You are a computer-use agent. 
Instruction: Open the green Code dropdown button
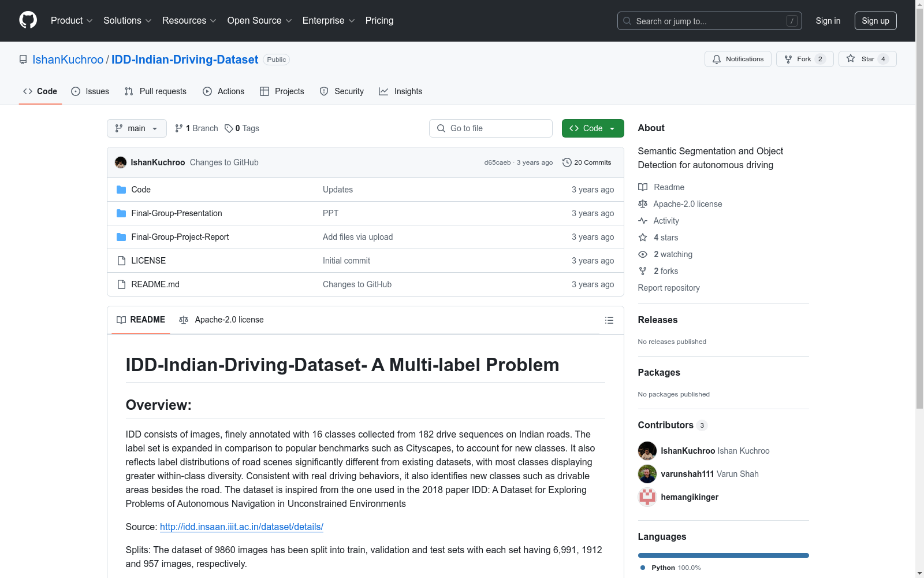(x=593, y=128)
